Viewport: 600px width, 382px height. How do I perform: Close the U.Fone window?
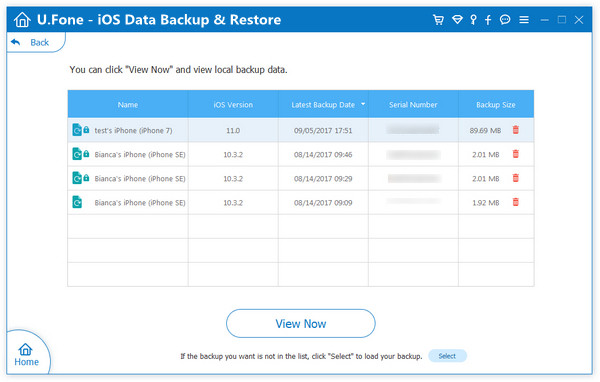point(579,20)
